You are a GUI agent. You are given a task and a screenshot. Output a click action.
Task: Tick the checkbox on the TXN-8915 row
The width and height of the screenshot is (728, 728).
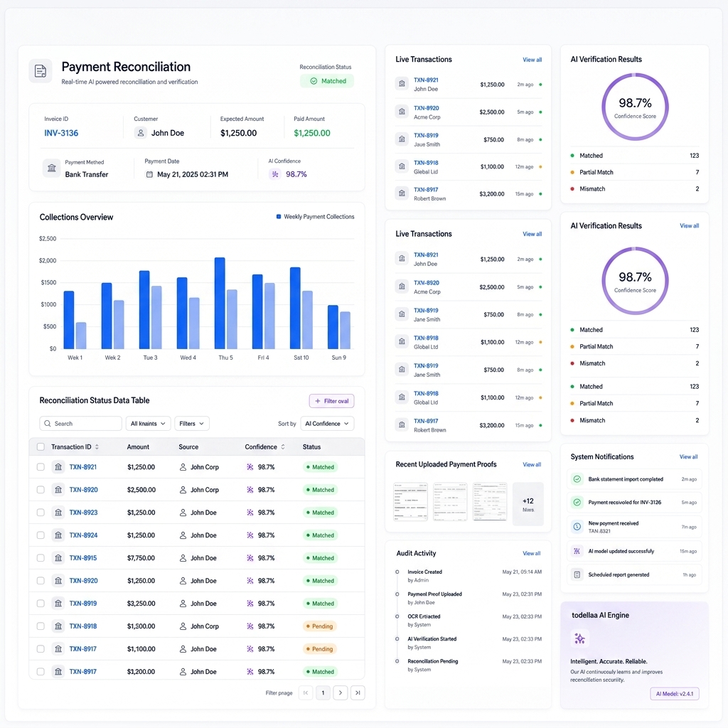[x=41, y=558]
